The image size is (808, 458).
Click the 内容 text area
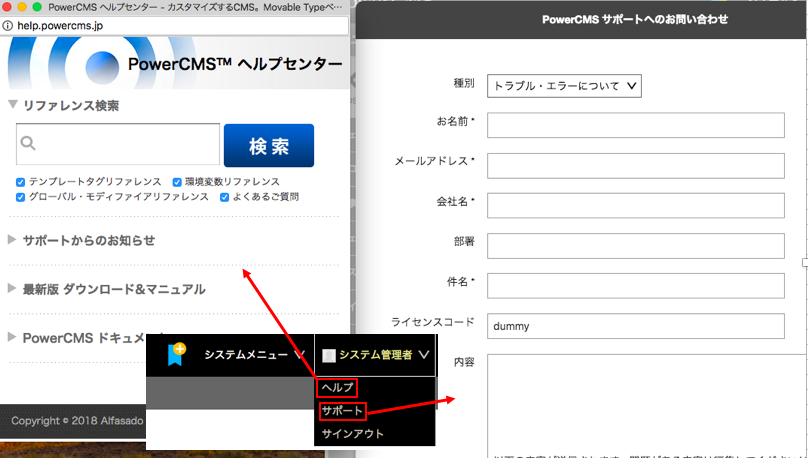click(x=647, y=405)
